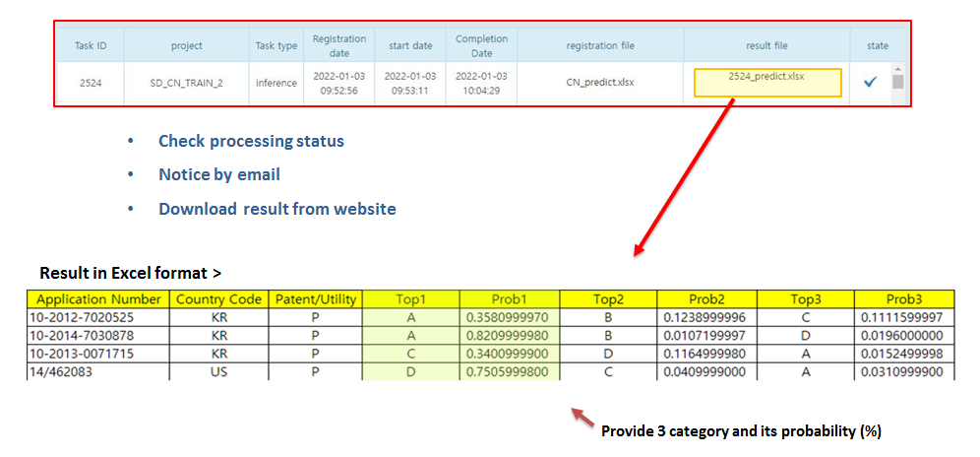
Task: Select task ID 2524 cell
Action: pos(91,83)
